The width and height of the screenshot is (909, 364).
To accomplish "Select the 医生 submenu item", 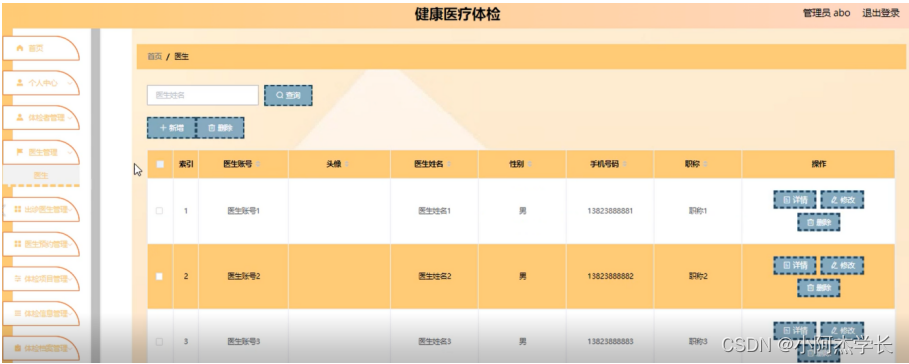I will point(41,175).
